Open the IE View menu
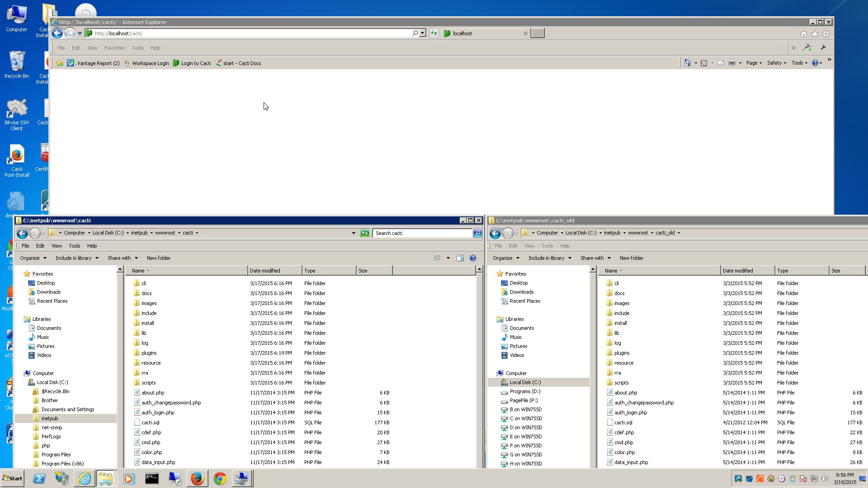Viewport: 868px width, 488px height. point(92,48)
